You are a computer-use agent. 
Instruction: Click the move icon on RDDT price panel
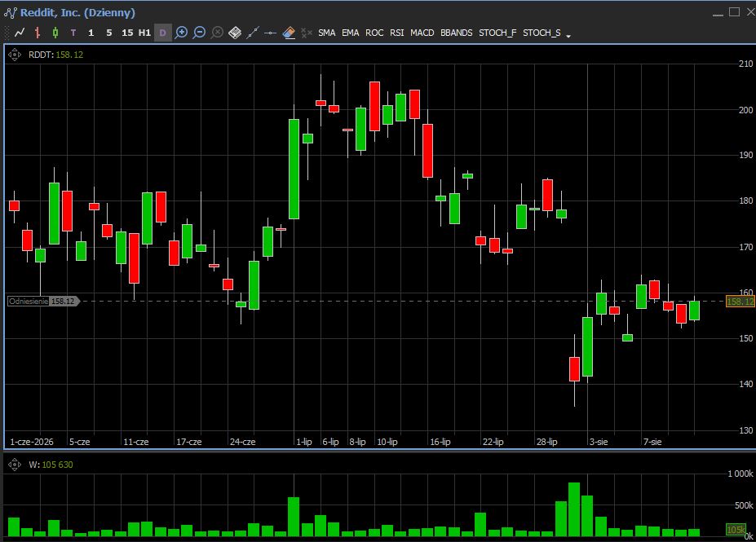15,55
